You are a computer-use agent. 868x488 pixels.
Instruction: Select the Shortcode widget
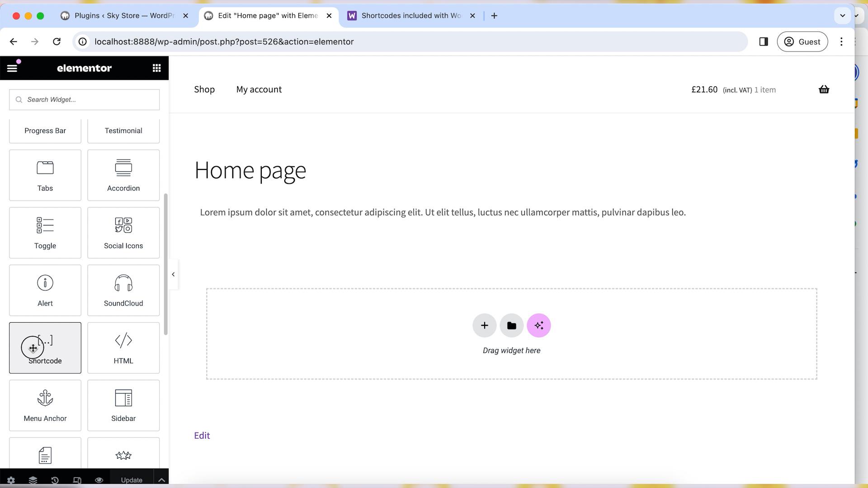pyautogui.click(x=45, y=348)
